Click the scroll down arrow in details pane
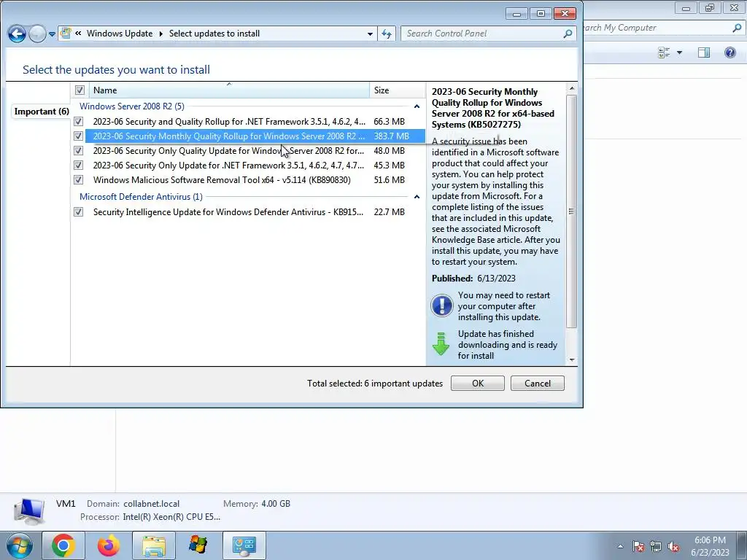This screenshot has width=747, height=560. point(572,360)
